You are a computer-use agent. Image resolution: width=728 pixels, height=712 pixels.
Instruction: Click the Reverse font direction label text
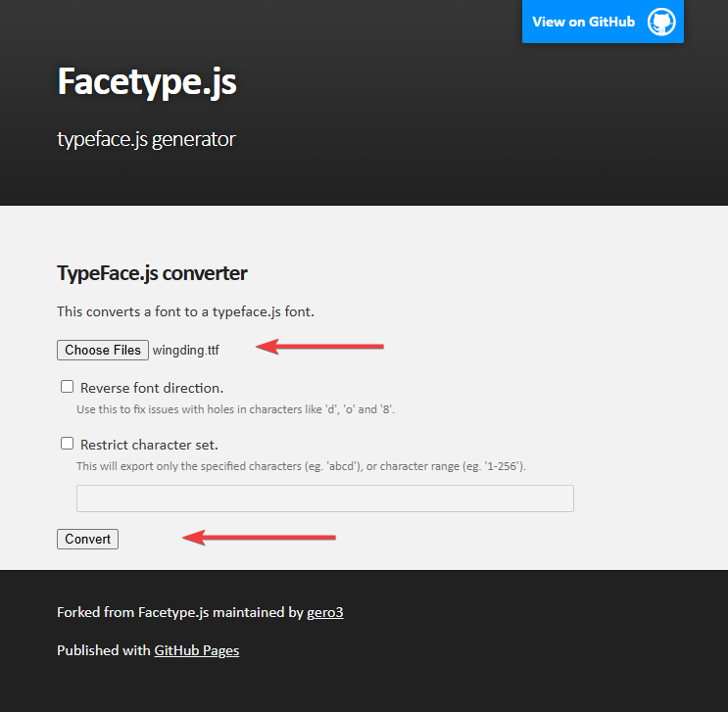point(152,388)
